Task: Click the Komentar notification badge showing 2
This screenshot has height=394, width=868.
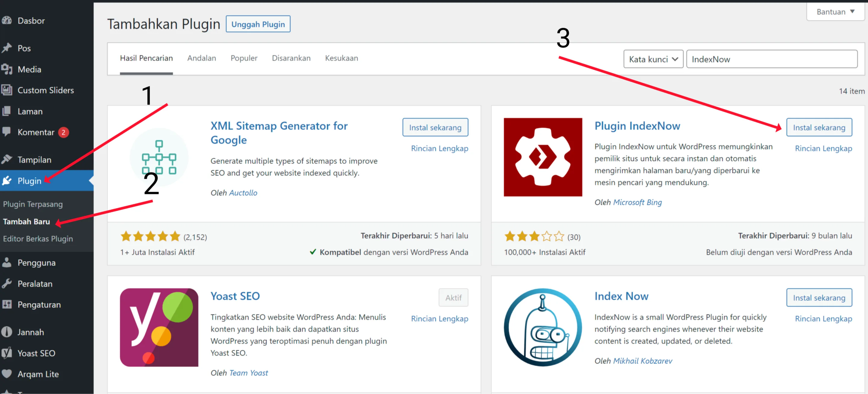Action: [63, 132]
